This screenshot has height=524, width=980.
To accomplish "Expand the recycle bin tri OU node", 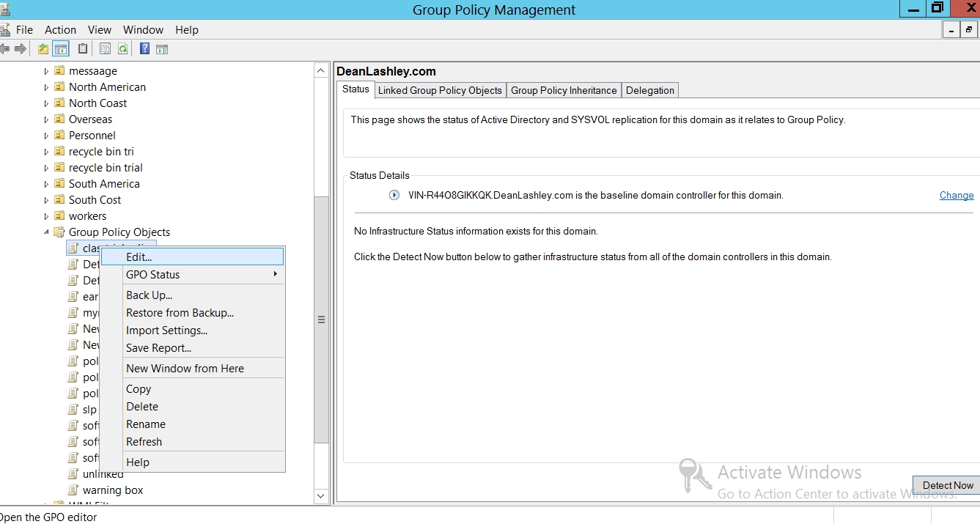I will tap(46, 152).
